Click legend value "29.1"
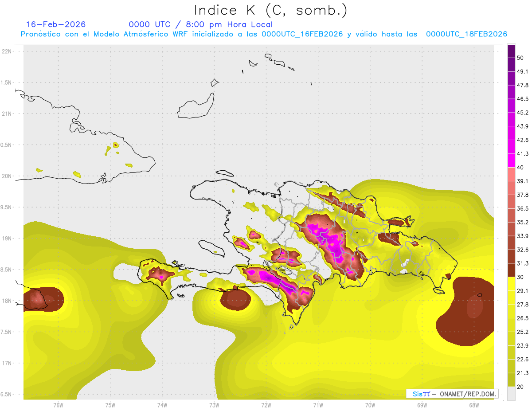 coord(523,291)
